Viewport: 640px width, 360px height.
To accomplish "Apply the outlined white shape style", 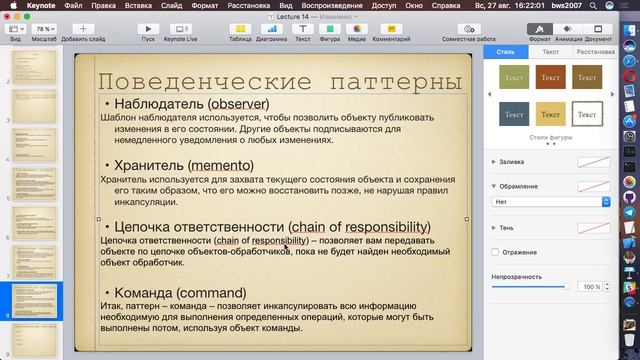I will click(587, 114).
